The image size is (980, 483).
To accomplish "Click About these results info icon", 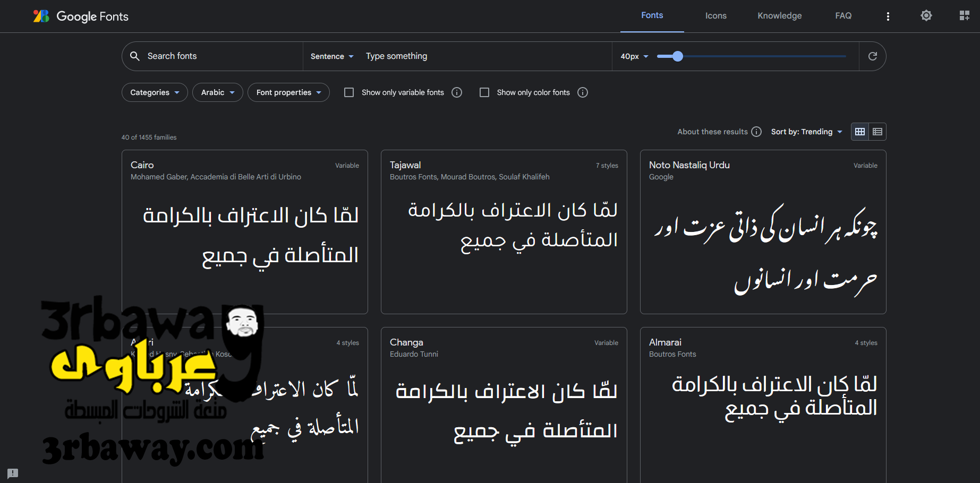I will 756,132.
